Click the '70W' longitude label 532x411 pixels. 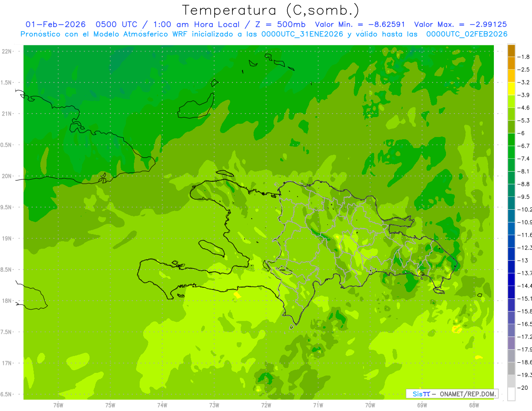point(370,405)
